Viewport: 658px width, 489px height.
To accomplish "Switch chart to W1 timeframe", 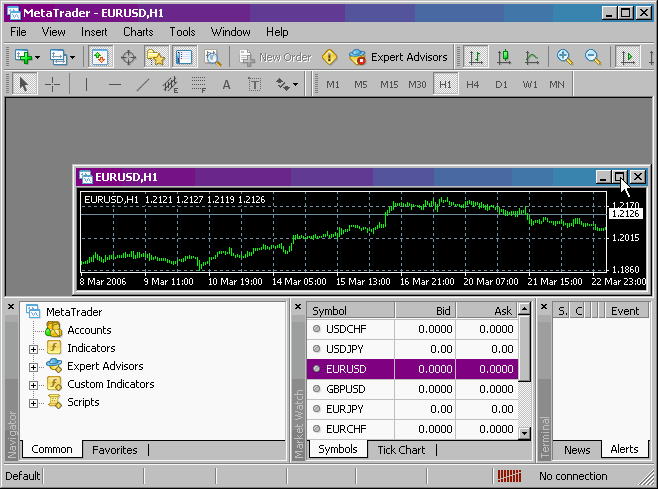I will point(530,84).
